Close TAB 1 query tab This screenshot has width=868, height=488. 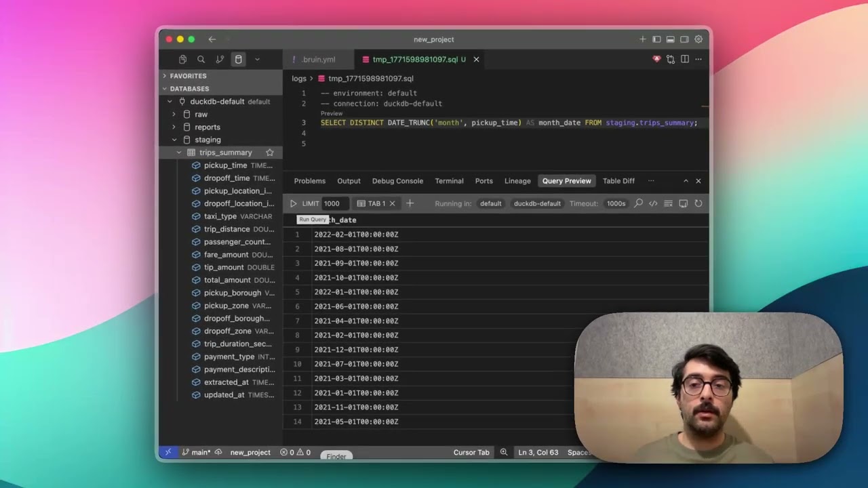(392, 203)
